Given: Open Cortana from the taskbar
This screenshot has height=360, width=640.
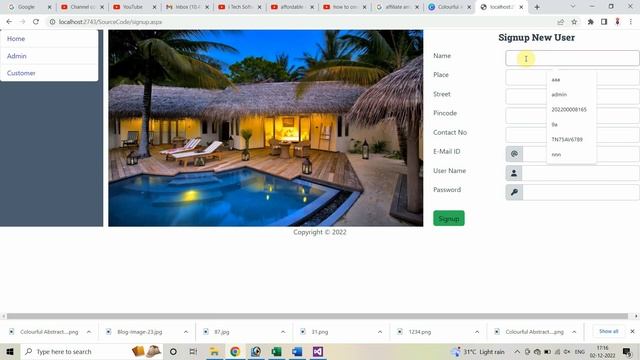Looking at the screenshot, I should click(x=173, y=351).
